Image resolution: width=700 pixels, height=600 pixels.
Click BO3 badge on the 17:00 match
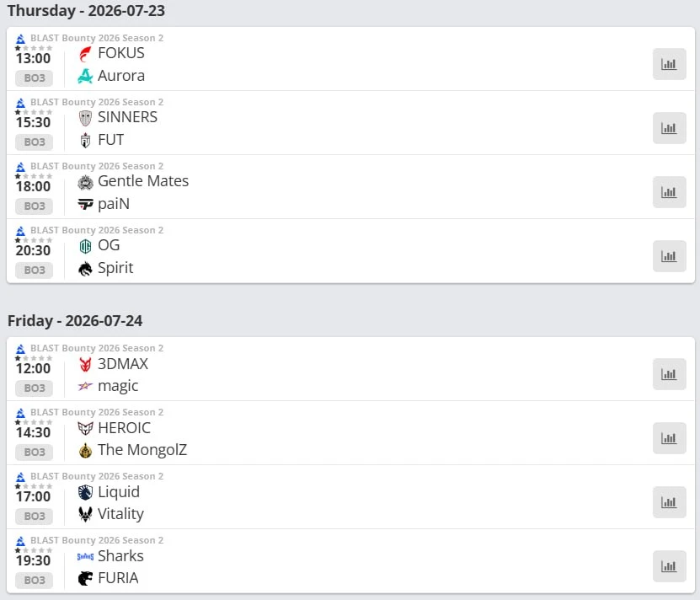tap(35, 516)
